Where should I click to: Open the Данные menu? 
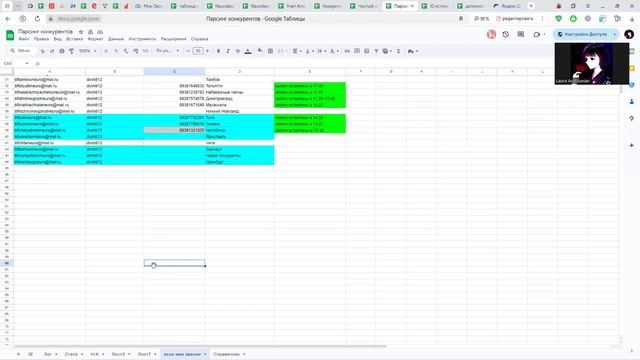coord(116,39)
